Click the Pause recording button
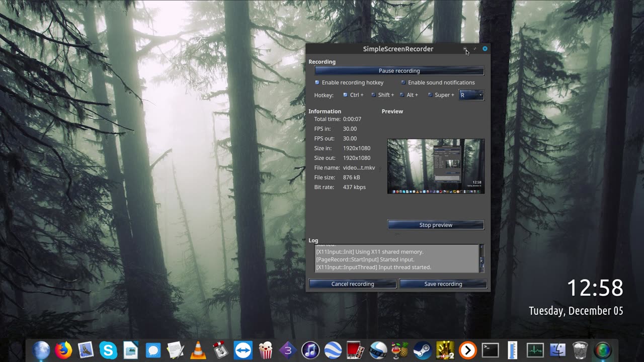This screenshot has width=644, height=362. pyautogui.click(x=399, y=71)
